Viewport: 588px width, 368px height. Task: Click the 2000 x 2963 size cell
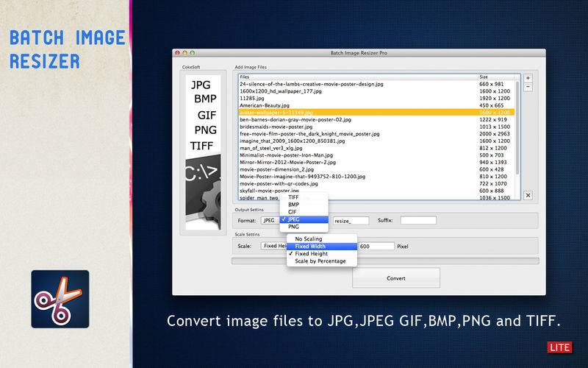click(495, 134)
